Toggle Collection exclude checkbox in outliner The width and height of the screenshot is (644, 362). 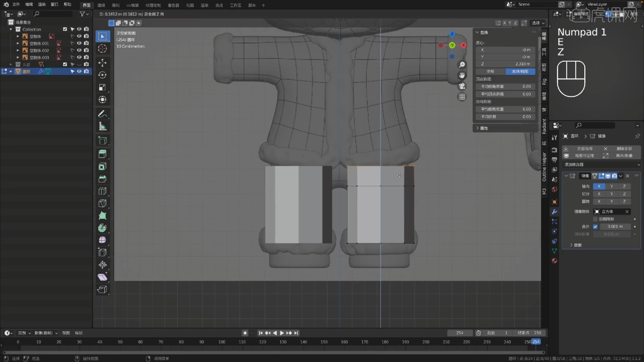(x=65, y=29)
